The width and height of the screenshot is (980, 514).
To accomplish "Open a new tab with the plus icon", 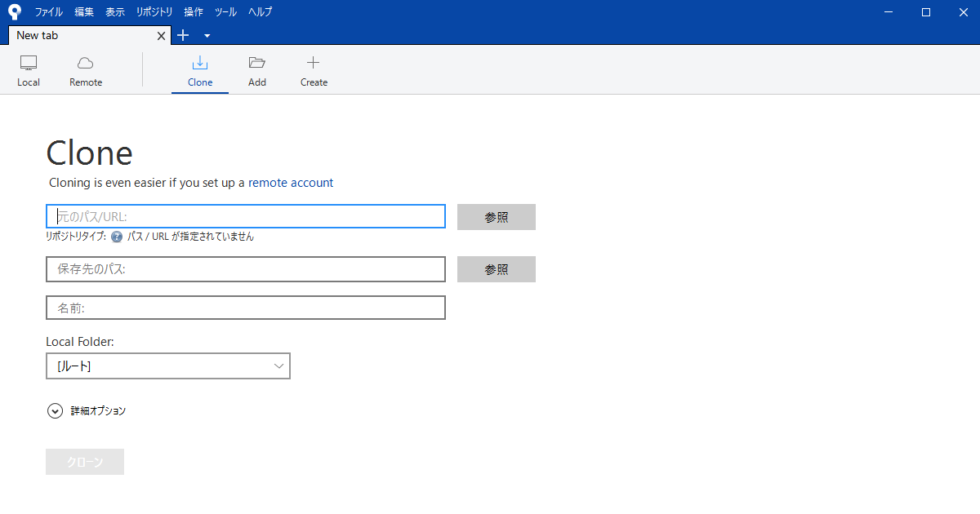I will point(183,35).
